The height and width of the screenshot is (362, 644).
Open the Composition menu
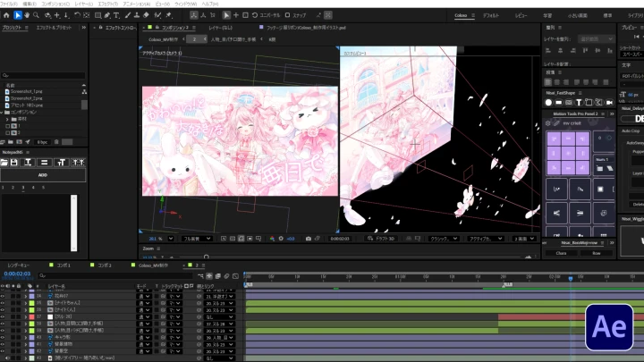point(55,4)
